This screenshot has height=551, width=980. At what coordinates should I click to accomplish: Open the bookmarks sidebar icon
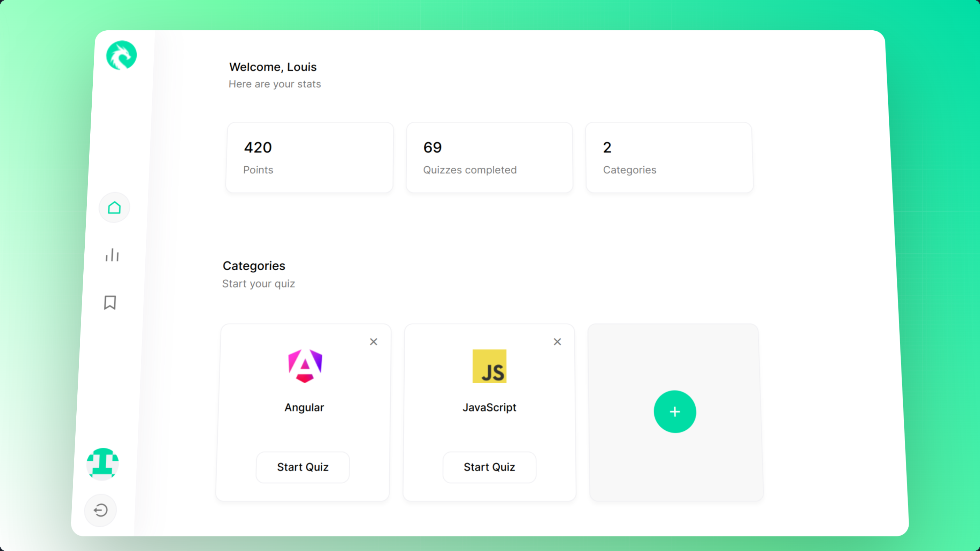pyautogui.click(x=110, y=303)
